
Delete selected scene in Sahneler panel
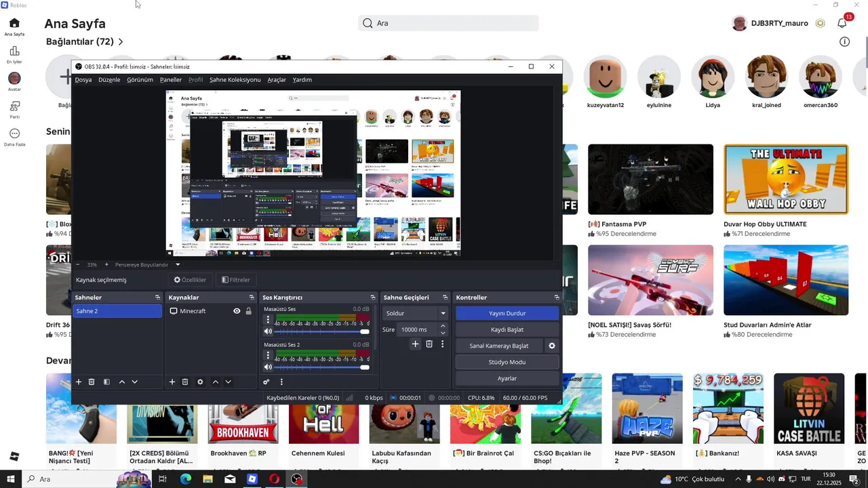click(x=92, y=382)
